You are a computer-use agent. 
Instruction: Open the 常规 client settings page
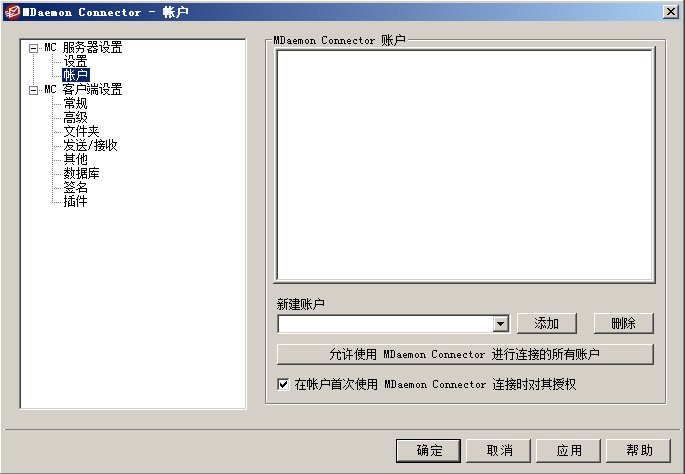click(75, 104)
